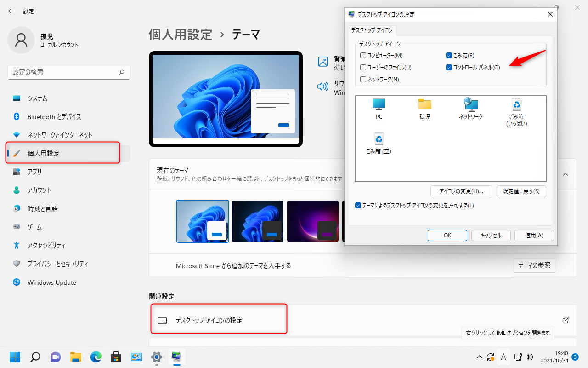Open ゲーム settings category
Image resolution: width=588 pixels, height=368 pixels.
coord(69,227)
